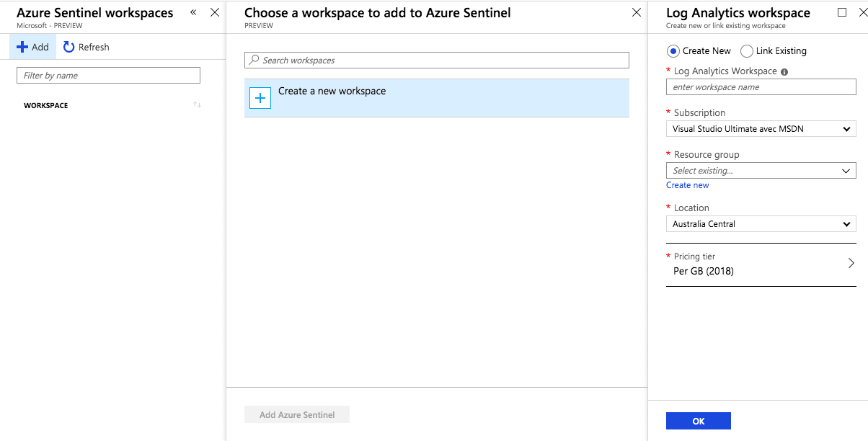Screen dimensions: 868x441
Task: Click the Filter by name field
Action: point(108,75)
